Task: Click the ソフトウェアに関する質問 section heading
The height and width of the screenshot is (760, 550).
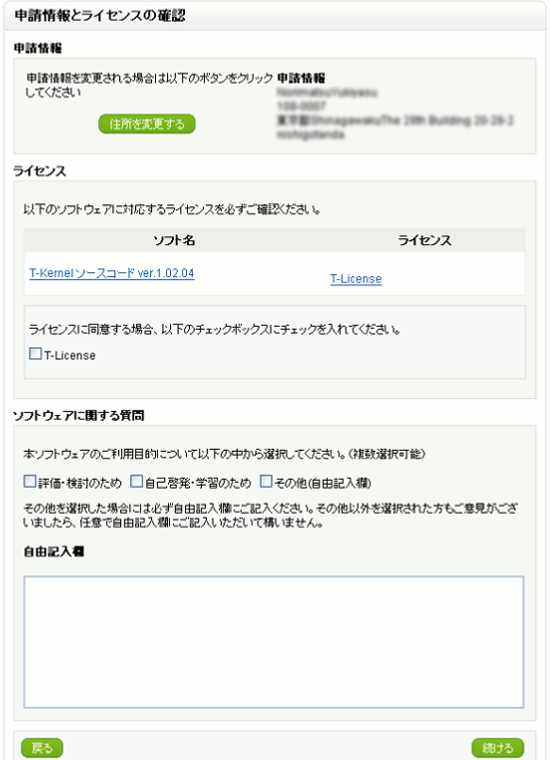Action: click(x=79, y=416)
